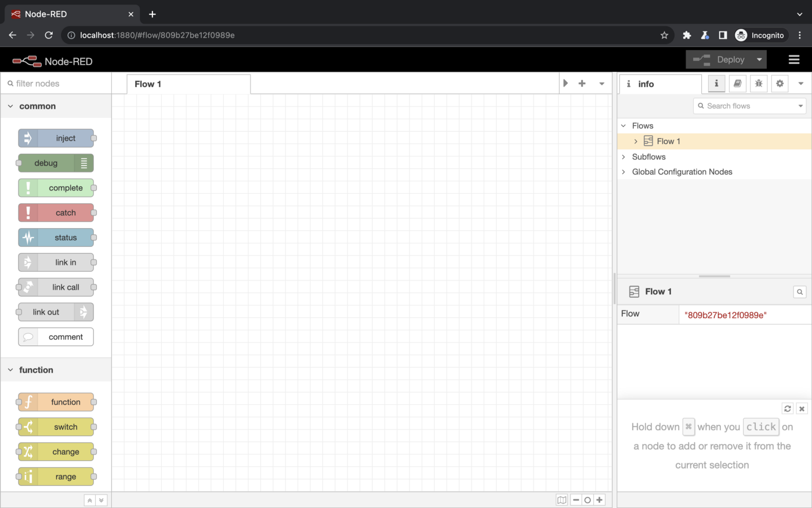Click the add new flow plus icon
This screenshot has height=508, width=812.
click(x=582, y=84)
